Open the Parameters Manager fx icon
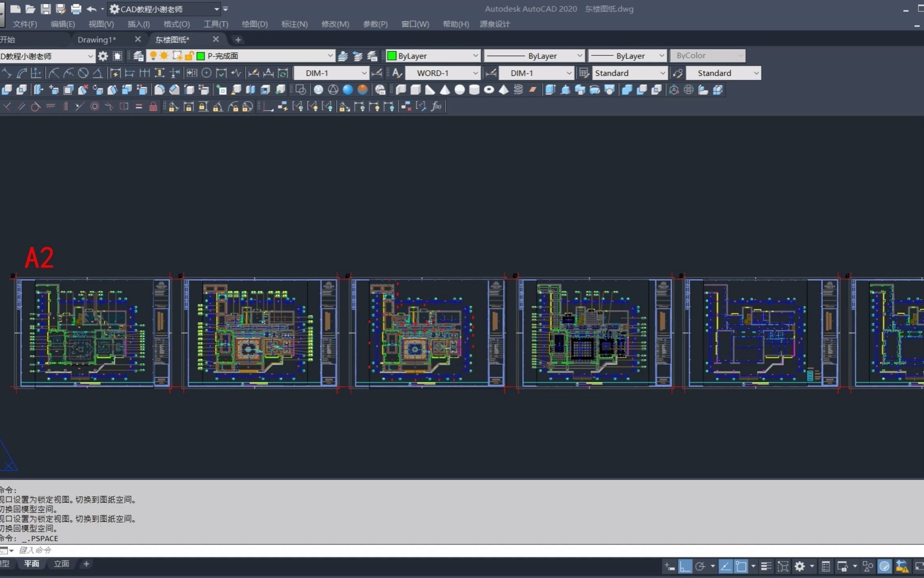This screenshot has width=924, height=578. click(x=436, y=106)
